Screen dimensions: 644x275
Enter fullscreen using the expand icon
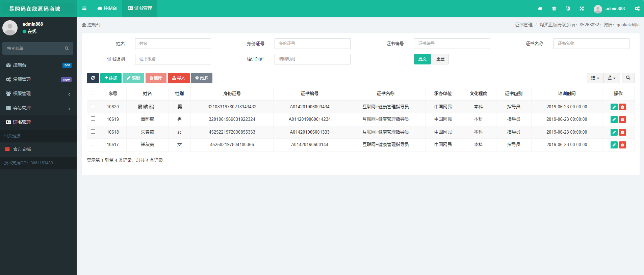582,9
